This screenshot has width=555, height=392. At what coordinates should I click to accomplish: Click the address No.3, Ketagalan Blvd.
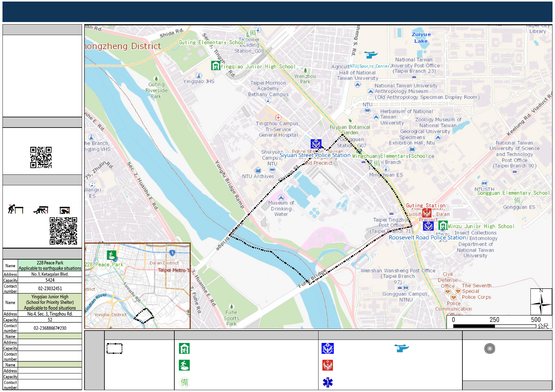point(50,274)
